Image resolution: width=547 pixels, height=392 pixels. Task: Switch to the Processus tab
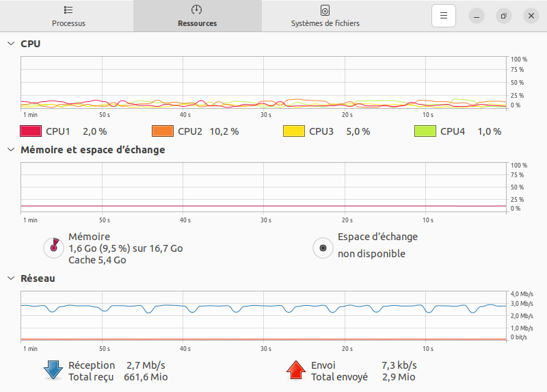click(68, 16)
